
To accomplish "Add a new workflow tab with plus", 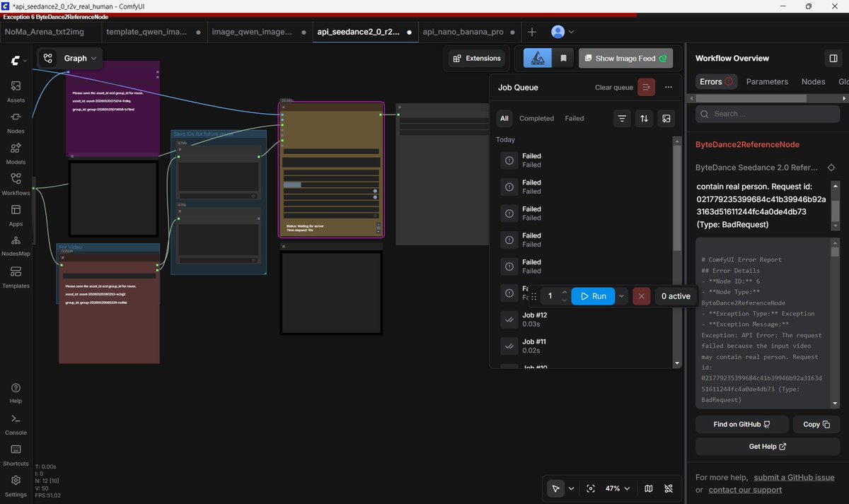I will (x=532, y=32).
